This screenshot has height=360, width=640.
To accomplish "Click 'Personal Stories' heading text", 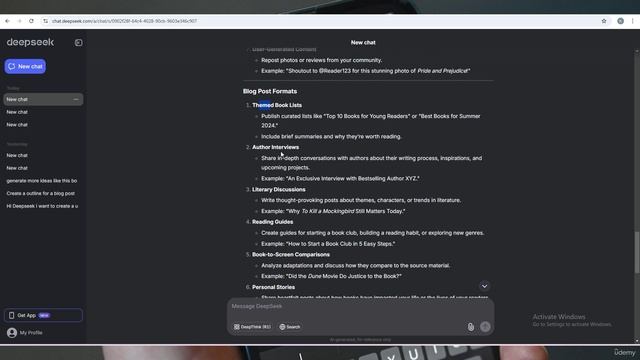I will (273, 287).
